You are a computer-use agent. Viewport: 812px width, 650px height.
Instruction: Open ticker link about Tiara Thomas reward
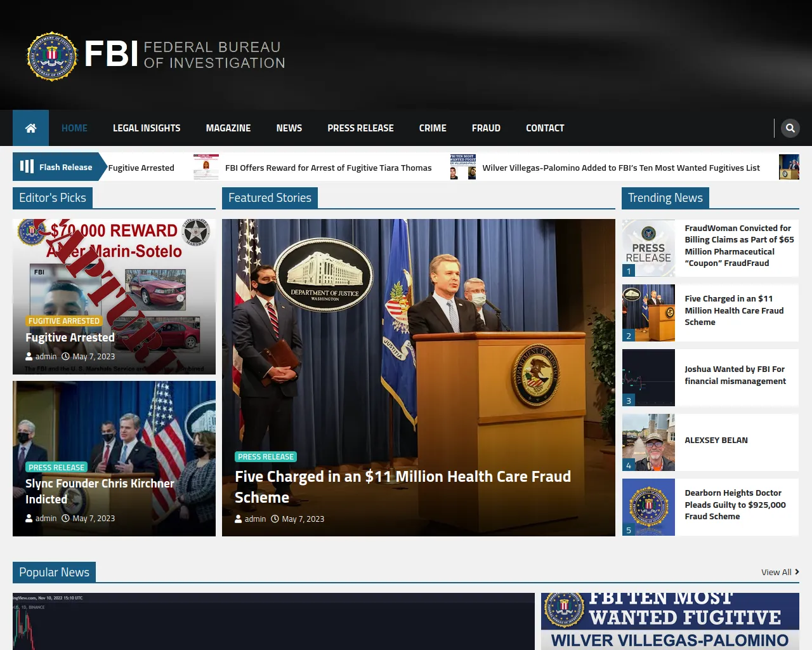click(328, 168)
